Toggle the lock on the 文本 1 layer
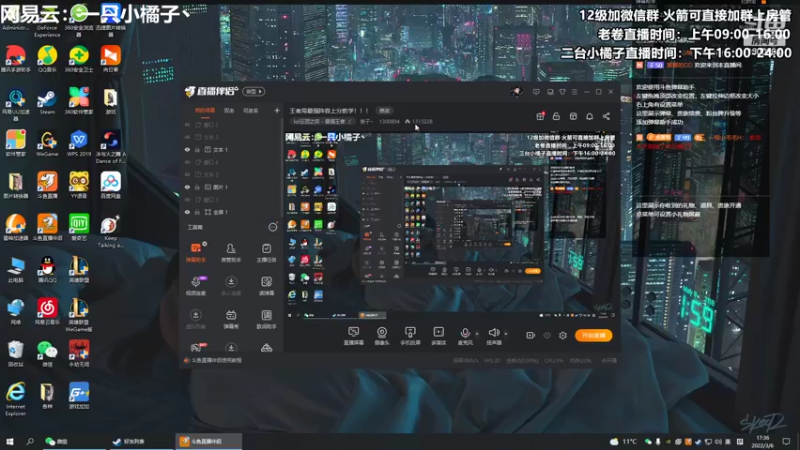 tap(197, 149)
